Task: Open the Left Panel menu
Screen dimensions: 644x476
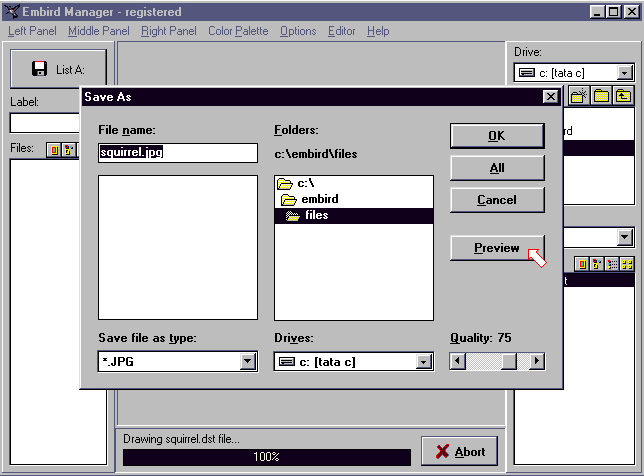Action: 32,31
